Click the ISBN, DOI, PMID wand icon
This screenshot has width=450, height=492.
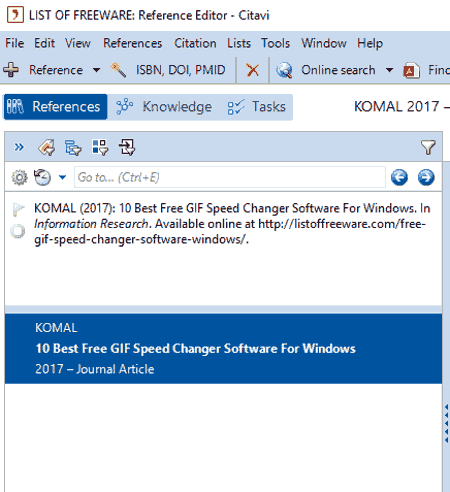pyautogui.click(x=118, y=70)
